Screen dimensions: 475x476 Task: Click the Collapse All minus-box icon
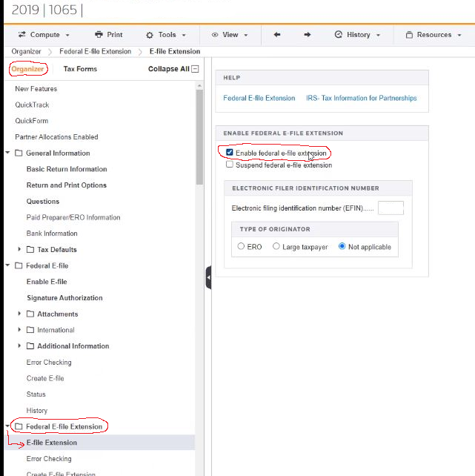pos(196,69)
